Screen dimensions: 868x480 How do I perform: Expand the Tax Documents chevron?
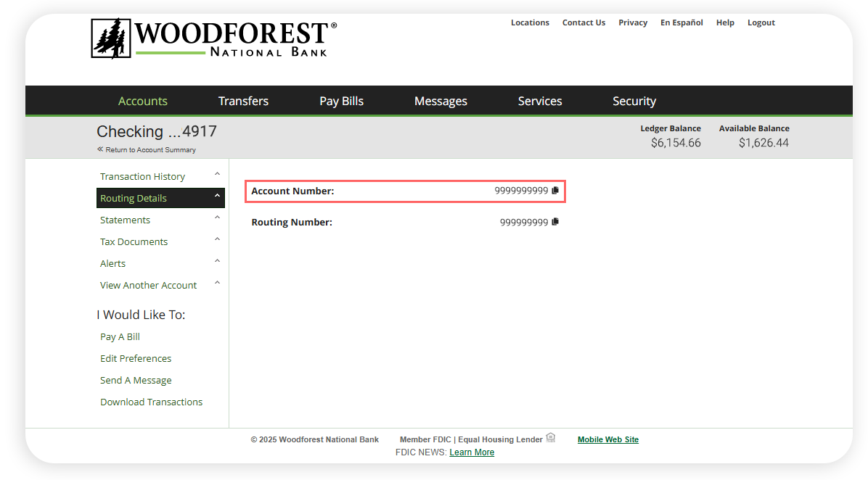point(217,240)
